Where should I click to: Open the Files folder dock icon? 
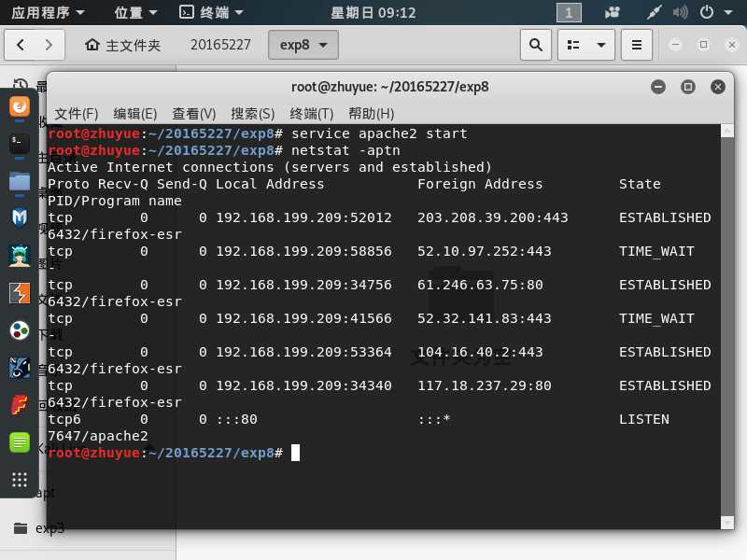click(x=20, y=181)
